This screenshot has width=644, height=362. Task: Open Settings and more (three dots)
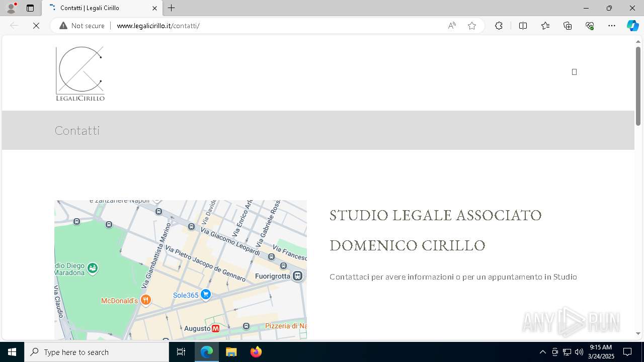(x=612, y=26)
